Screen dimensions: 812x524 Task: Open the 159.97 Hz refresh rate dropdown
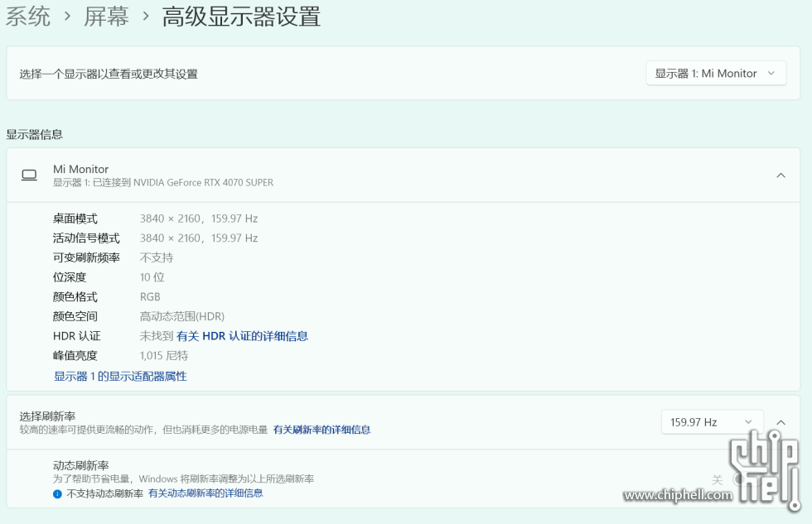712,422
